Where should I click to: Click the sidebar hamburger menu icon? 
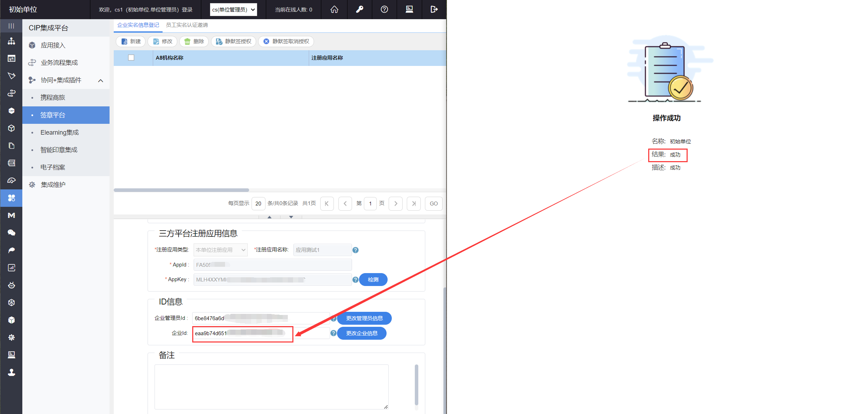(11, 26)
